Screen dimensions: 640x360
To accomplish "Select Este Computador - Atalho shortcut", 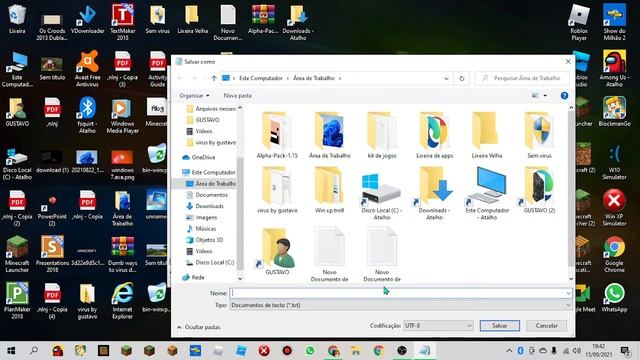I will (x=487, y=193).
